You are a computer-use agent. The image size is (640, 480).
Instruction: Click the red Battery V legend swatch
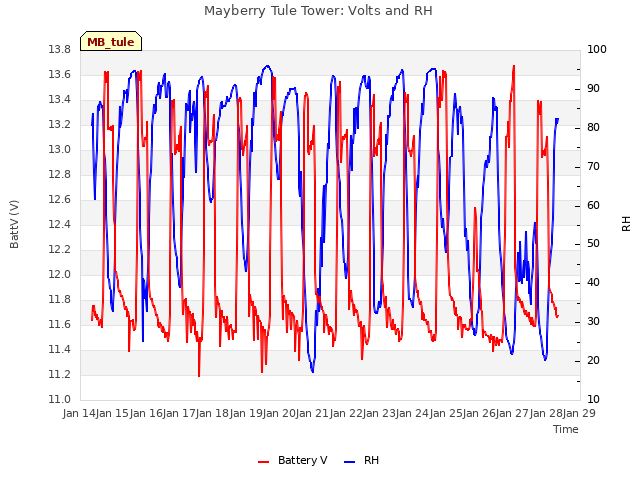pos(264,462)
